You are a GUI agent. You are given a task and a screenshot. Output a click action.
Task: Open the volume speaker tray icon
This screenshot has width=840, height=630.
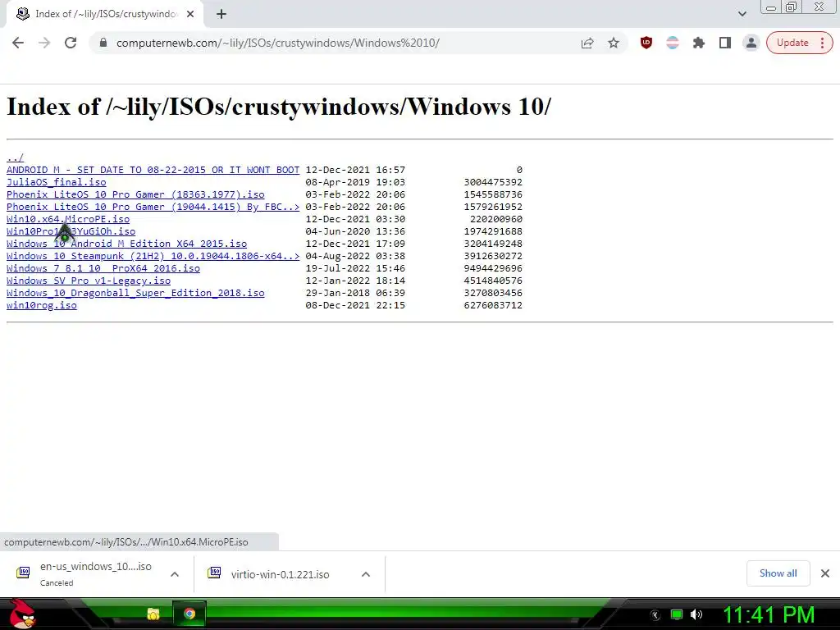[696, 614]
